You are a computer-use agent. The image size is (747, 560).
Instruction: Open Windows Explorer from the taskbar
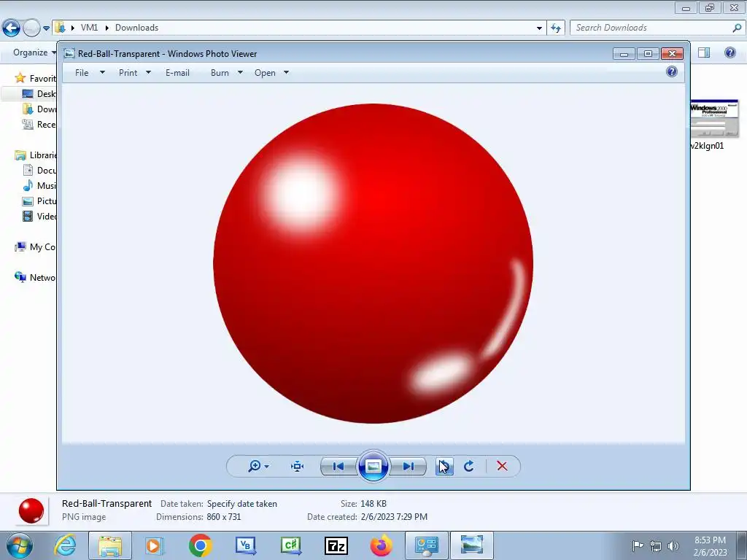(x=110, y=545)
